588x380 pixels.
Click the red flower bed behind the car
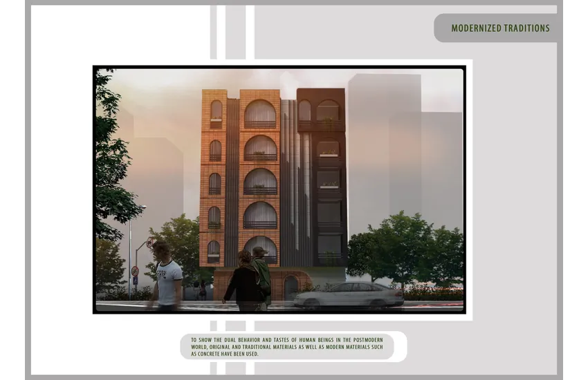[432, 293]
